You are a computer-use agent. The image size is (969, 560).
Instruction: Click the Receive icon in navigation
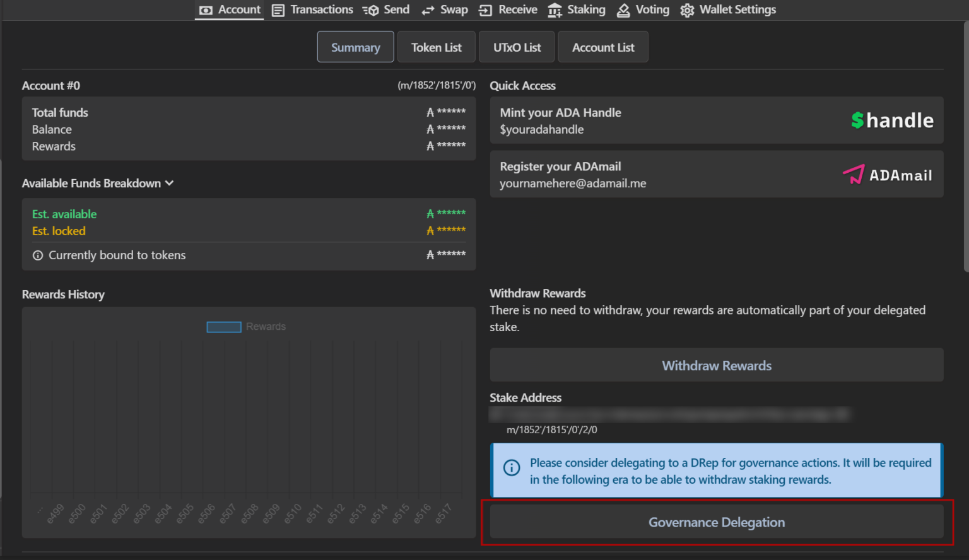coord(485,10)
